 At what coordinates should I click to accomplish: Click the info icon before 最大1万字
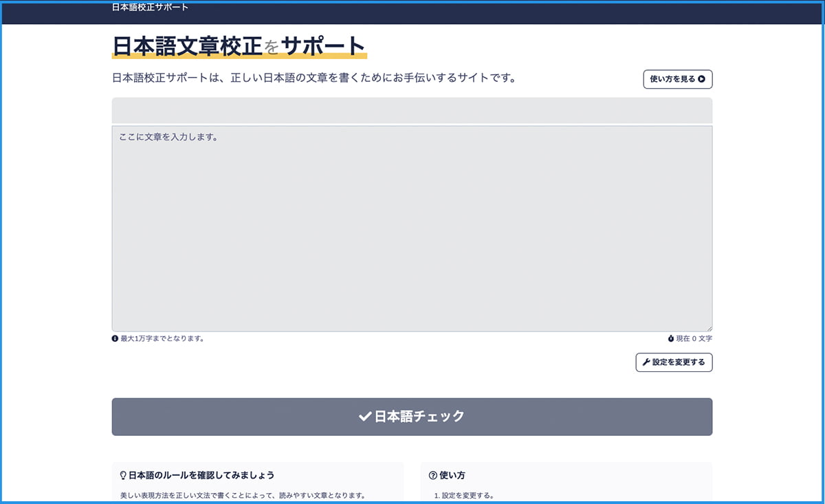(x=115, y=338)
